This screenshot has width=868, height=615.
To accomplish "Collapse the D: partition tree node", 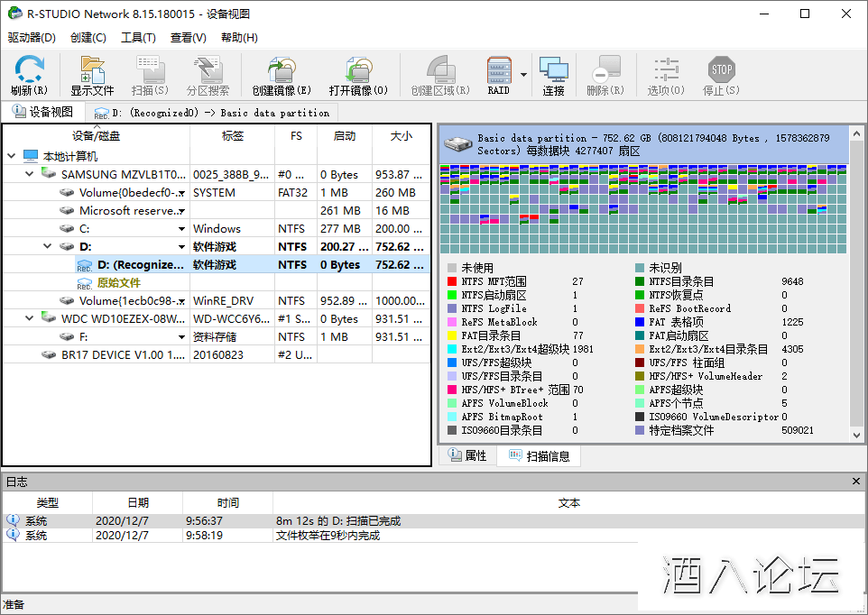I will (x=47, y=246).
